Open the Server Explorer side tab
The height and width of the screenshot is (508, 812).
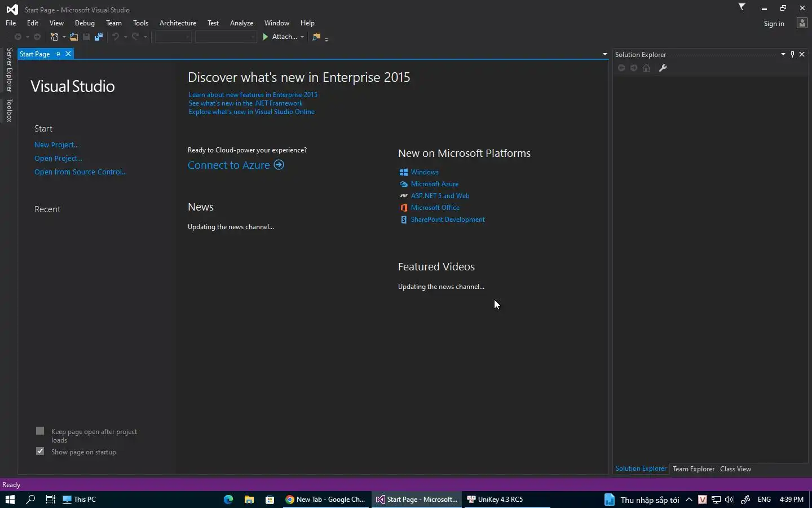coord(9,70)
